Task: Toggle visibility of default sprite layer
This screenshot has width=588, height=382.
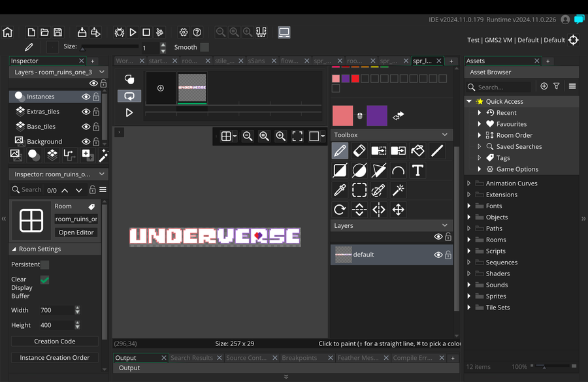Action: click(x=438, y=255)
